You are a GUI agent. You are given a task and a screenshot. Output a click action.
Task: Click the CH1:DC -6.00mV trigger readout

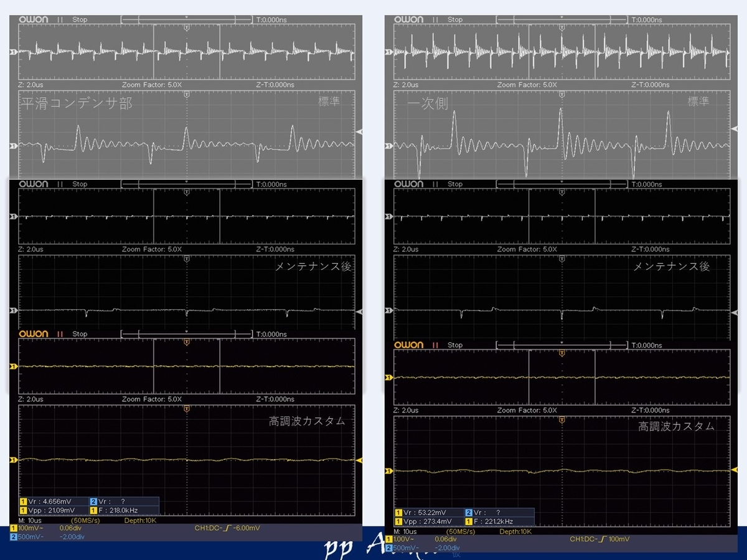[227, 528]
